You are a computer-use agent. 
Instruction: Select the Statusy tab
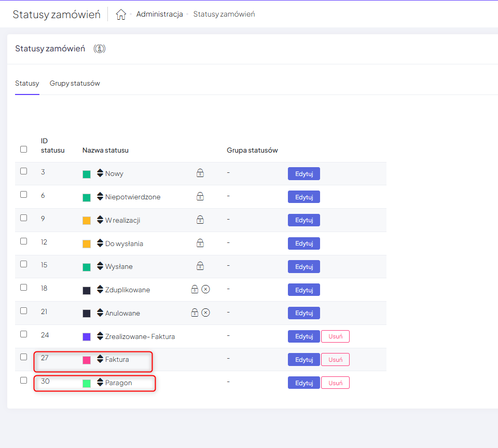pos(27,84)
